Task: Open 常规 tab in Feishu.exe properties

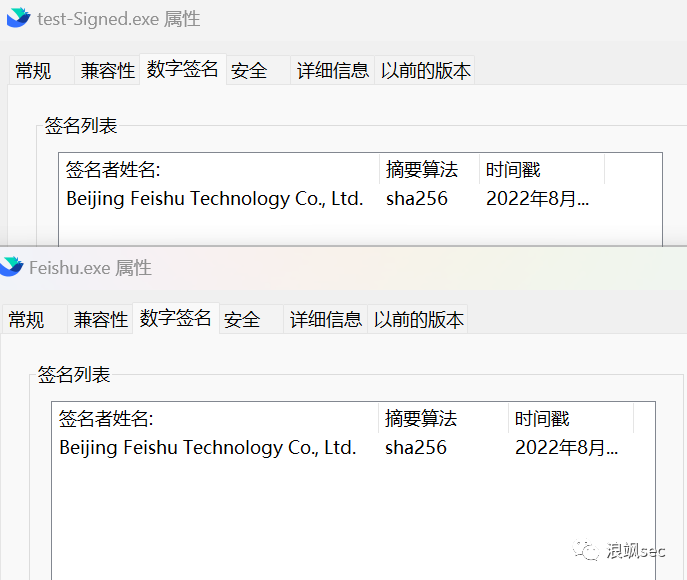Action: tap(26, 320)
